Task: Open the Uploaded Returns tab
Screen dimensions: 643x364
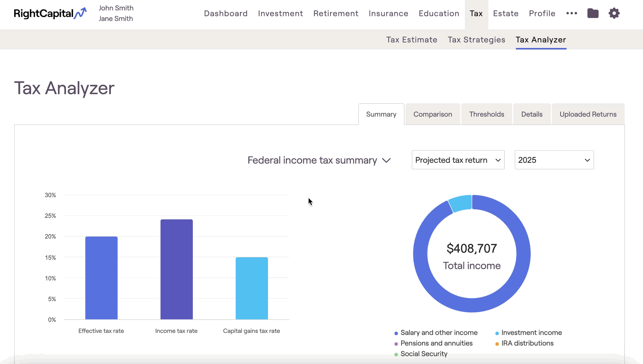Action: (588, 114)
